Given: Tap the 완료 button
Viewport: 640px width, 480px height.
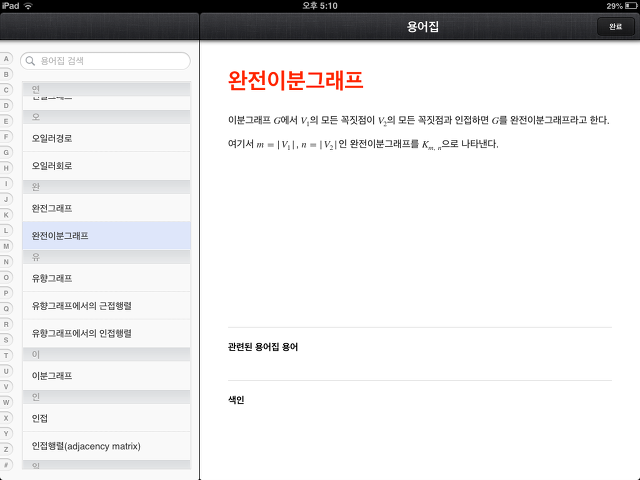Looking at the screenshot, I should click(x=616, y=27).
